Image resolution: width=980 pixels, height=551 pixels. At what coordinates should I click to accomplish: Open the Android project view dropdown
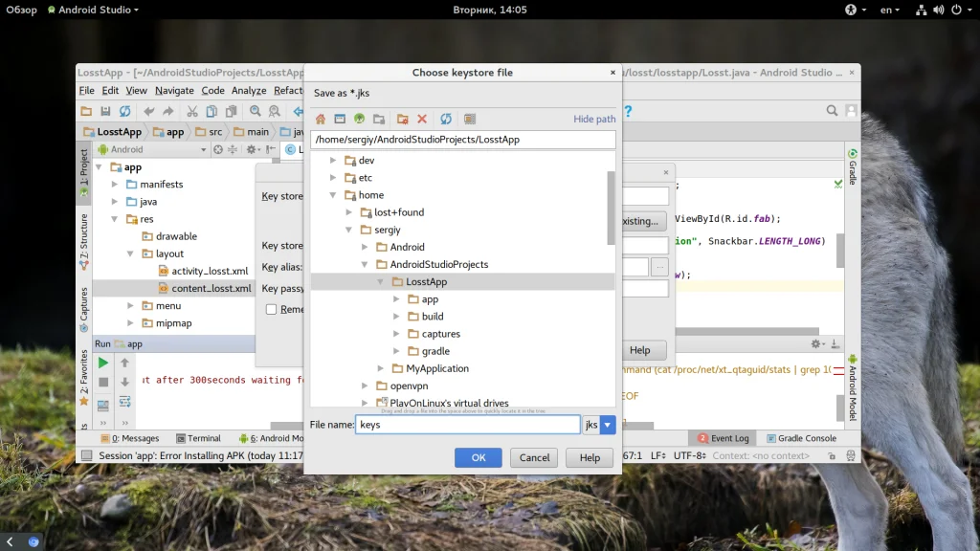(153, 149)
